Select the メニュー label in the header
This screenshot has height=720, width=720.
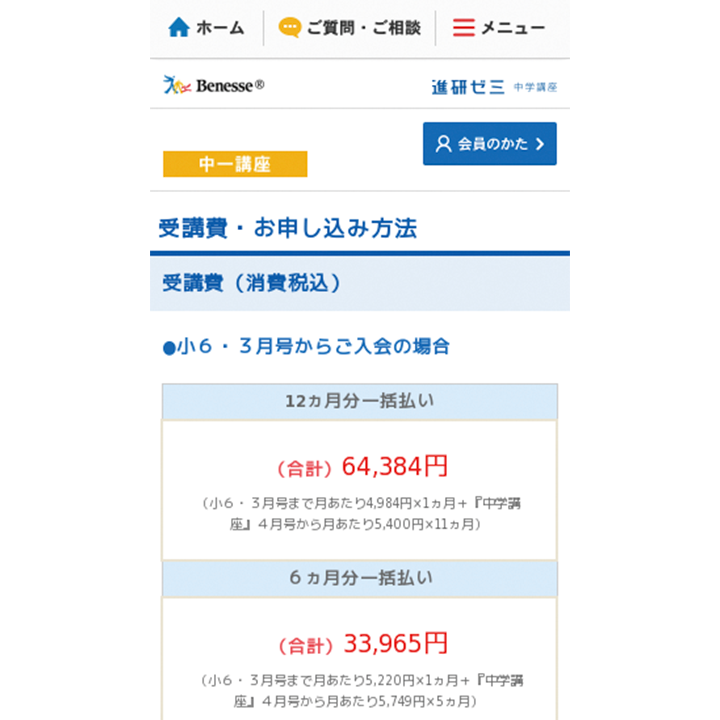click(x=513, y=28)
